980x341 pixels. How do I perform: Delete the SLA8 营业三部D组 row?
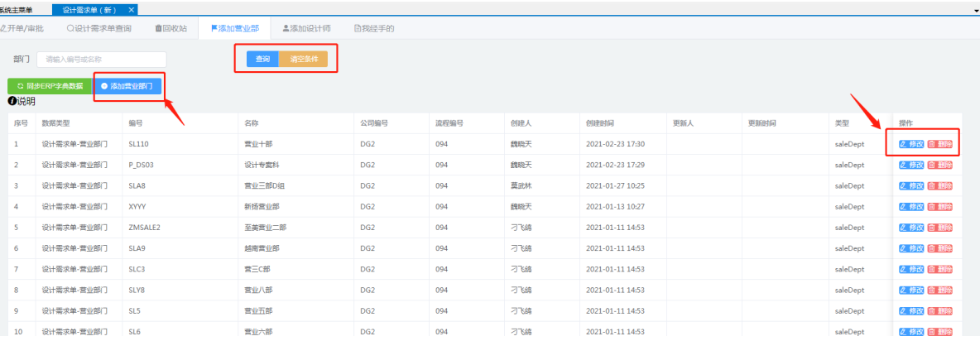(x=940, y=186)
